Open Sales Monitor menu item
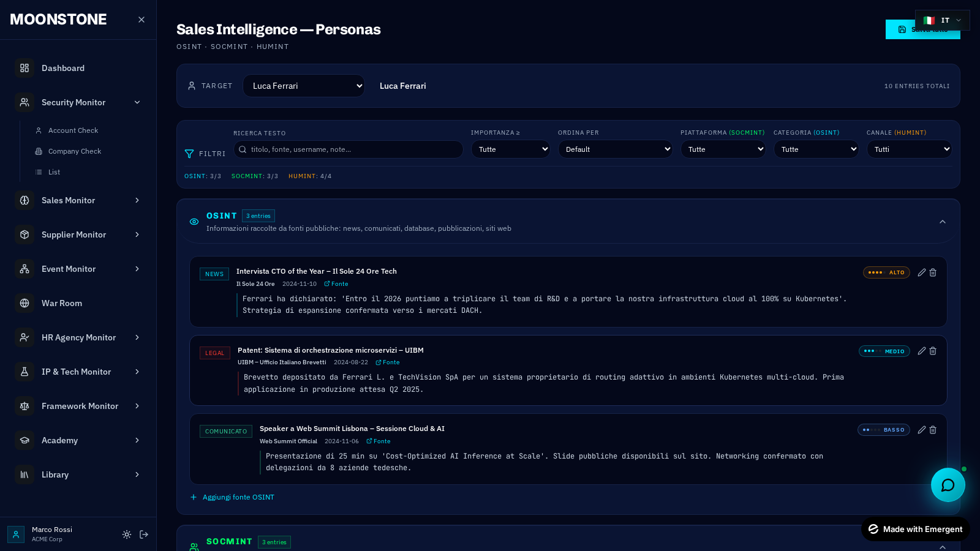980x551 pixels. tap(78, 200)
